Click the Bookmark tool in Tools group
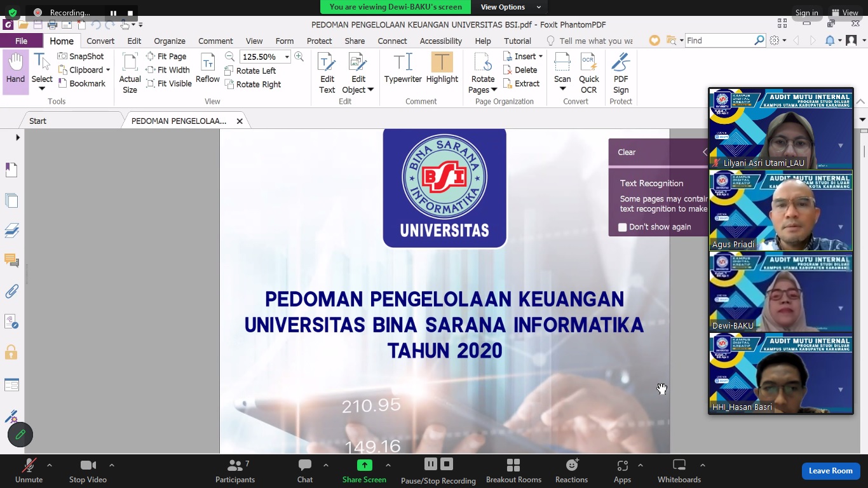The image size is (868, 488). click(x=82, y=83)
